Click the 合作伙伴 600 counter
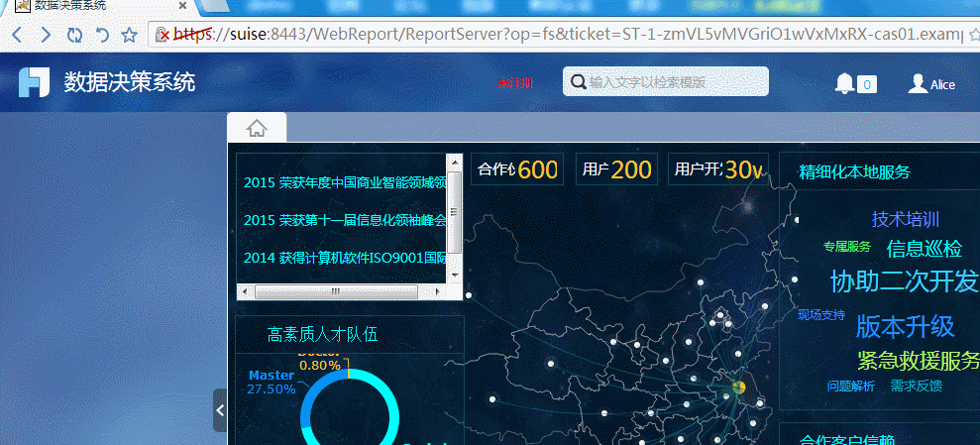980x445 pixels. pos(517,169)
